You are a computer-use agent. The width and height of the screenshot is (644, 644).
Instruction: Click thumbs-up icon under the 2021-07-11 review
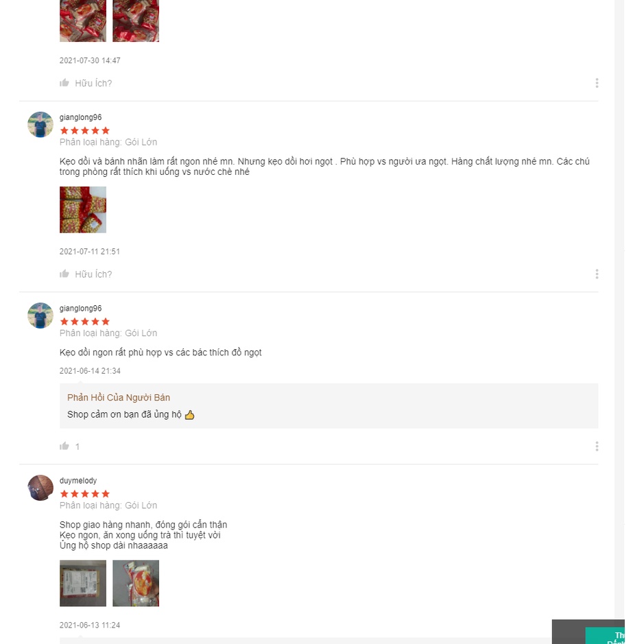(x=64, y=274)
